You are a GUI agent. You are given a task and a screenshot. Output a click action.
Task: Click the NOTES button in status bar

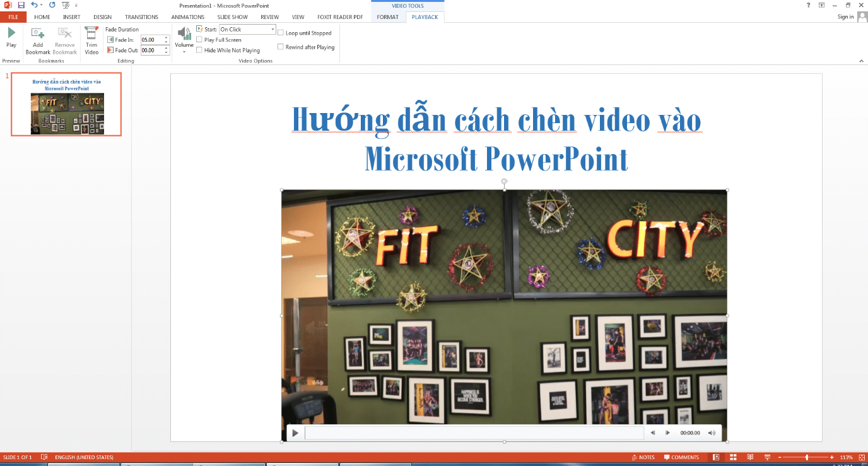point(643,457)
